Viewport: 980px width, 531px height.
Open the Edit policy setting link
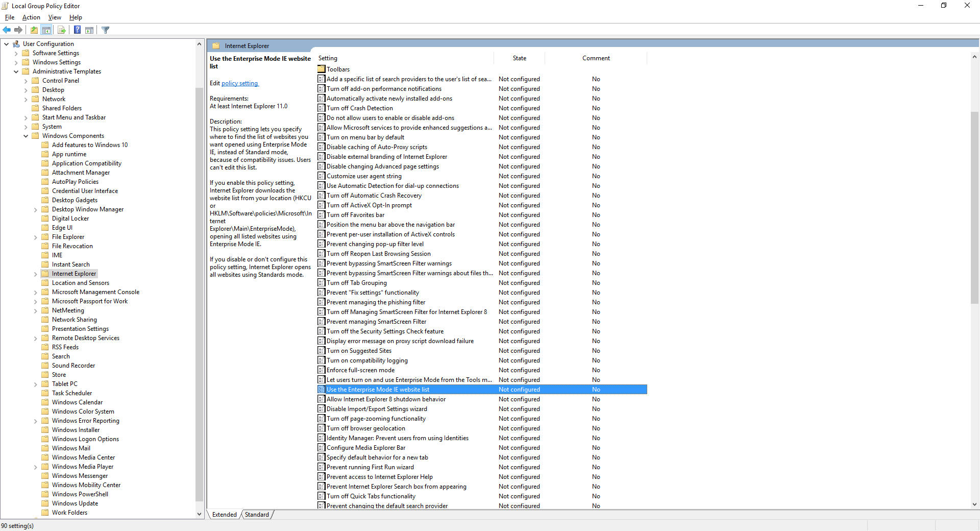(x=240, y=83)
